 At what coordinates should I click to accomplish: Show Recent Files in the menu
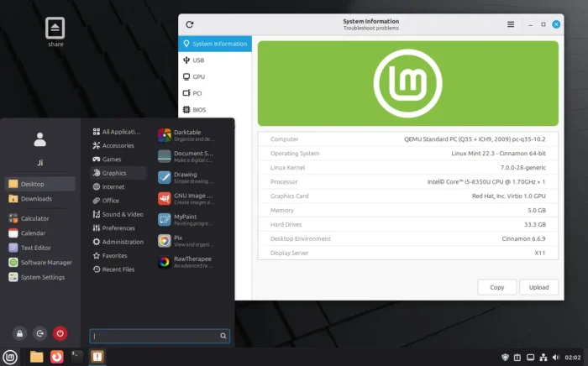click(x=118, y=269)
